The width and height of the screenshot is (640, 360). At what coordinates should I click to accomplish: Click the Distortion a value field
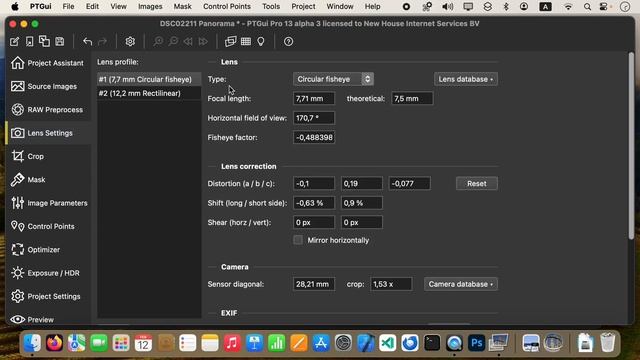coord(314,184)
